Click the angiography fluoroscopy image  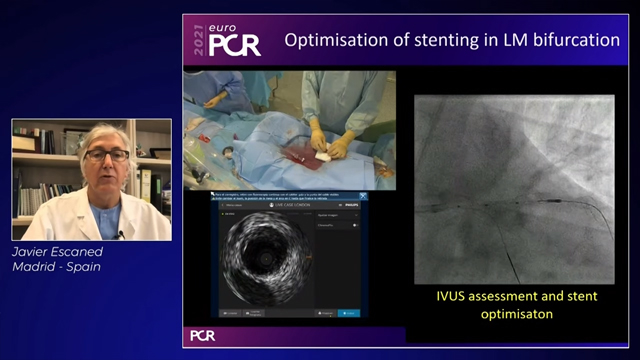(514, 189)
